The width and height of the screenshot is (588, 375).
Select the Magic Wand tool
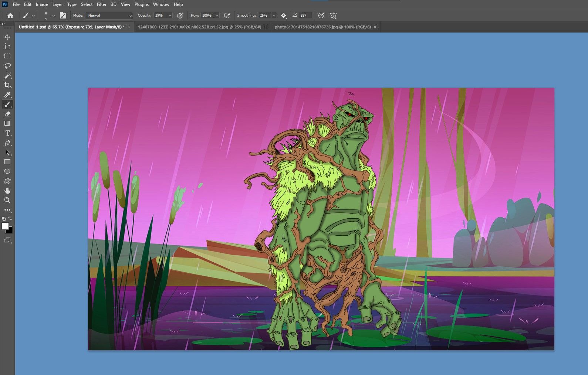(x=7, y=75)
